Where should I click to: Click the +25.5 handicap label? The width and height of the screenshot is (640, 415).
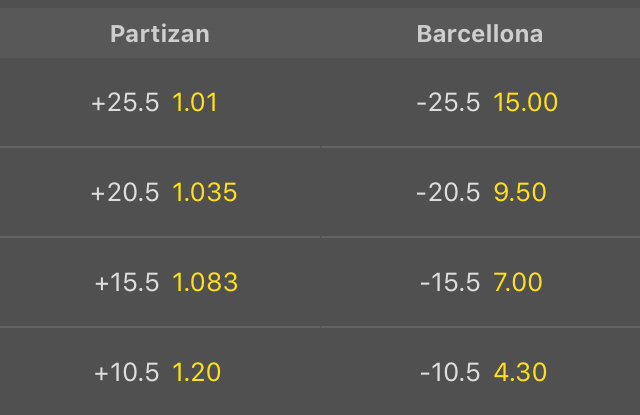pos(125,102)
